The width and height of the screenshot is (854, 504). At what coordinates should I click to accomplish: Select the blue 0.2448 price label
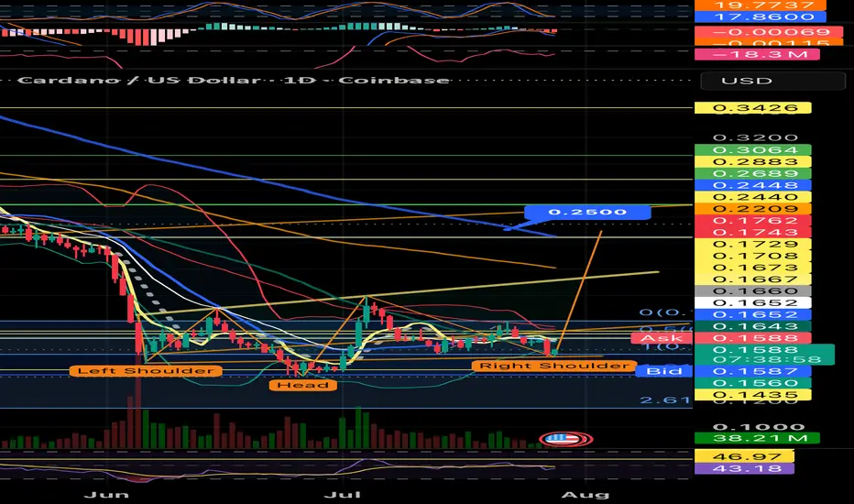(752, 185)
